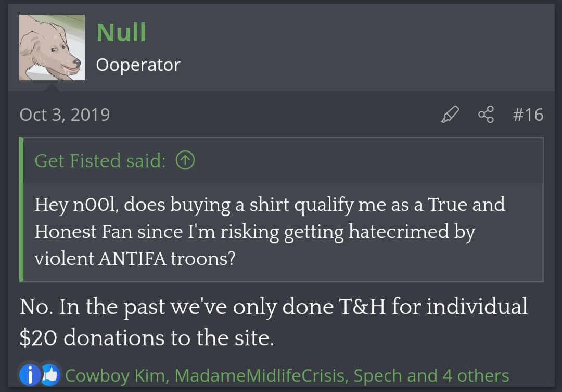Click the "$20 donations to the site" line
Viewport: 562px width, 392px height.
tap(147, 338)
